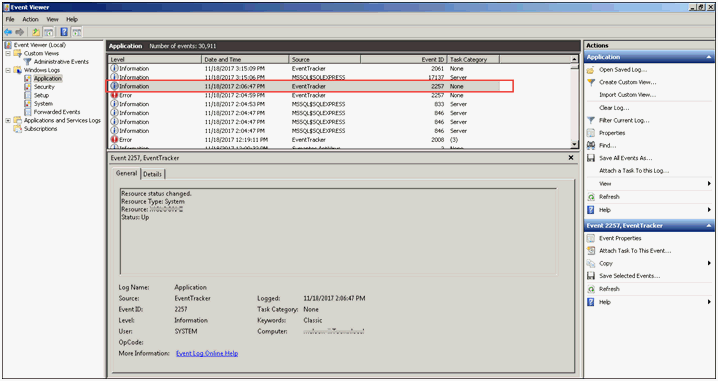Click the Event Viewer (Local) root icon

coord(8,45)
